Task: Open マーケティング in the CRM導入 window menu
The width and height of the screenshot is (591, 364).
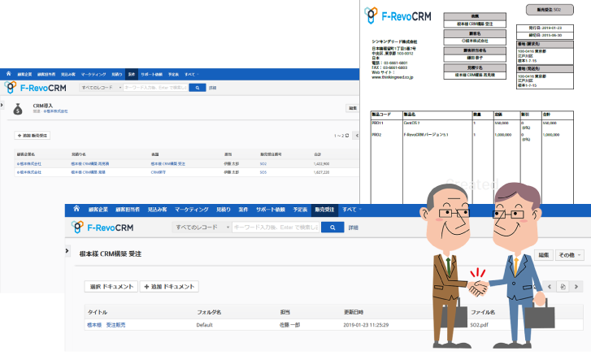Action: point(93,75)
